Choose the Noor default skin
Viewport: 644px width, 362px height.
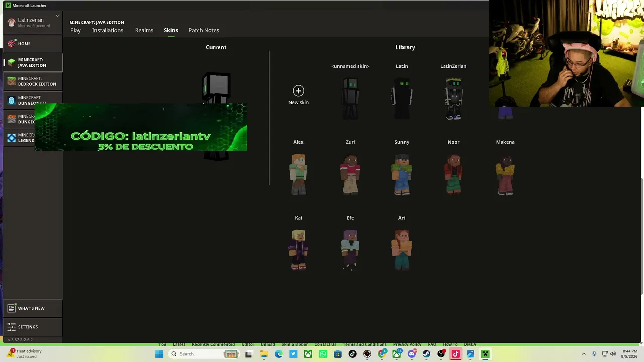pyautogui.click(x=453, y=174)
